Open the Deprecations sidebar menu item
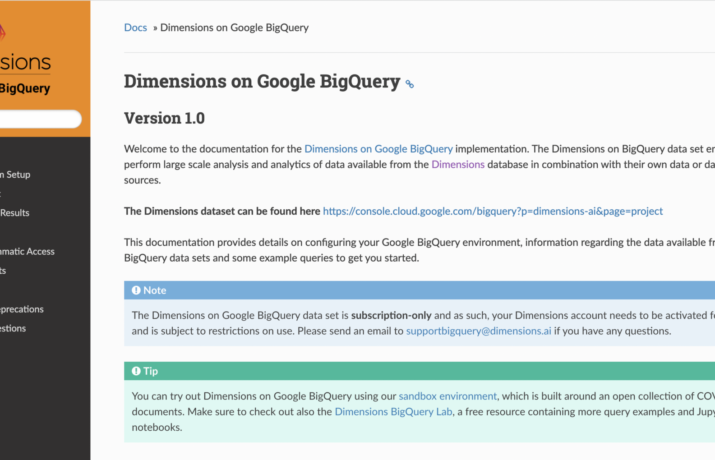The width and height of the screenshot is (715, 460). (x=22, y=309)
